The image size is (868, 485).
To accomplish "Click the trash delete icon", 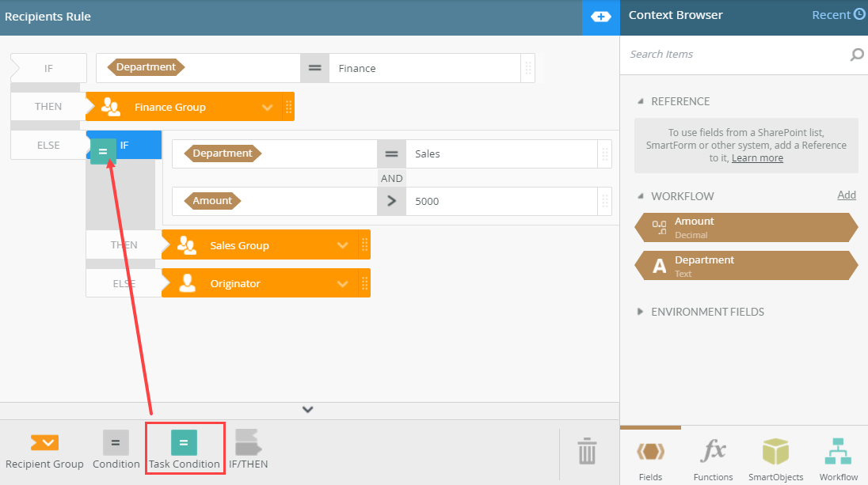I will [587, 451].
